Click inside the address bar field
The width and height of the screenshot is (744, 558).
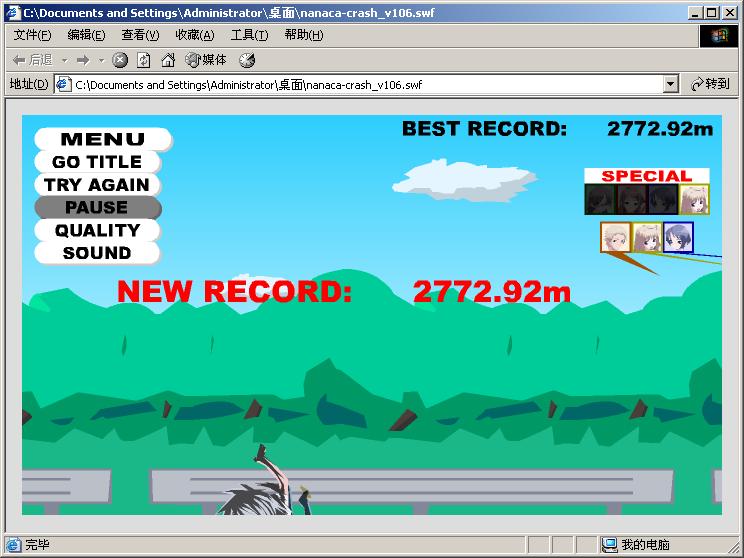tap(367, 85)
